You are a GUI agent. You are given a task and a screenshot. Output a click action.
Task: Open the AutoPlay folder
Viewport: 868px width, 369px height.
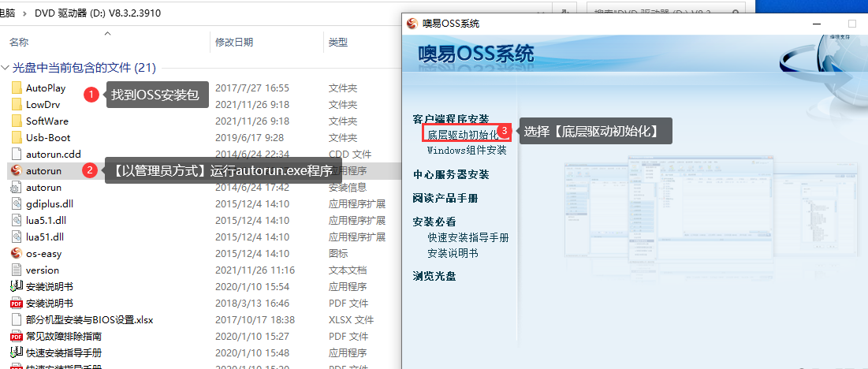pyautogui.click(x=46, y=88)
